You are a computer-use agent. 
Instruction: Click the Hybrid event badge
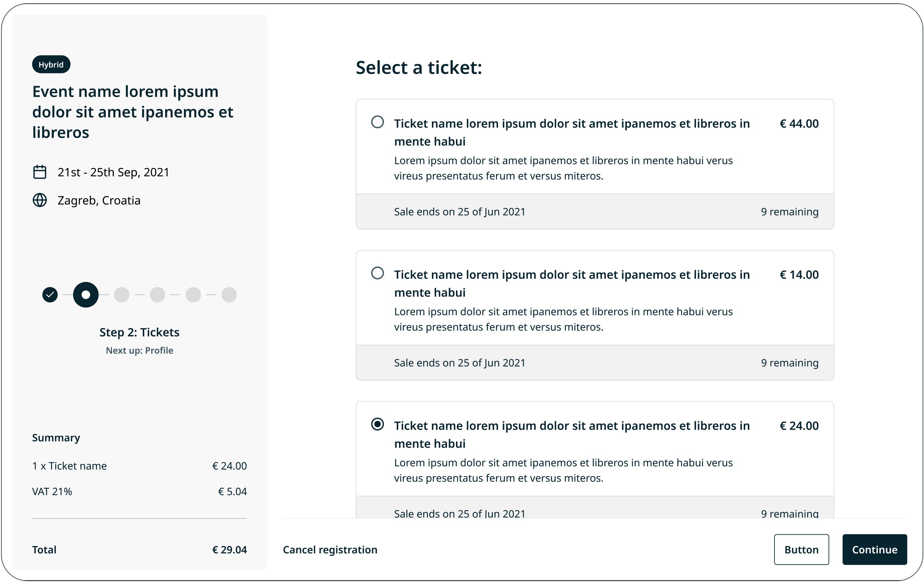pyautogui.click(x=51, y=65)
